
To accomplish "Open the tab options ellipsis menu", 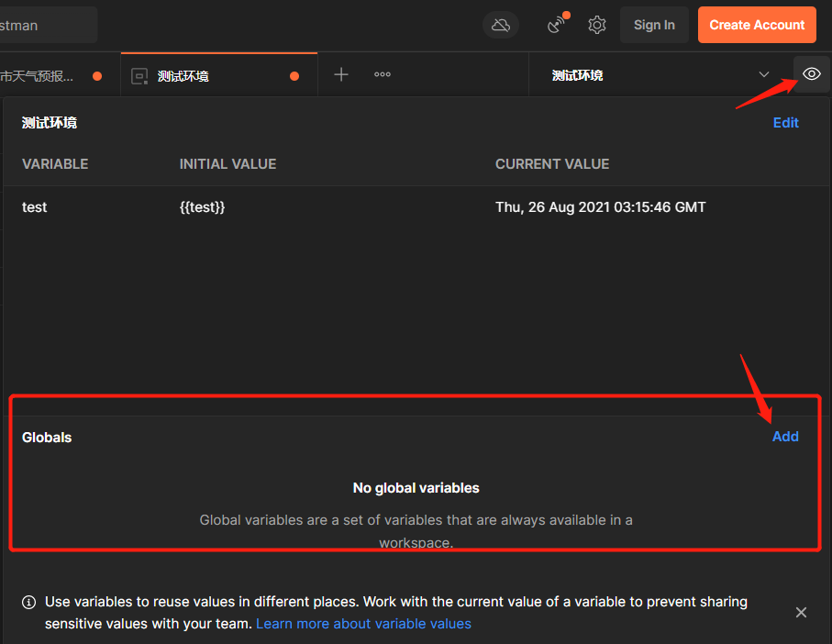I will point(382,75).
